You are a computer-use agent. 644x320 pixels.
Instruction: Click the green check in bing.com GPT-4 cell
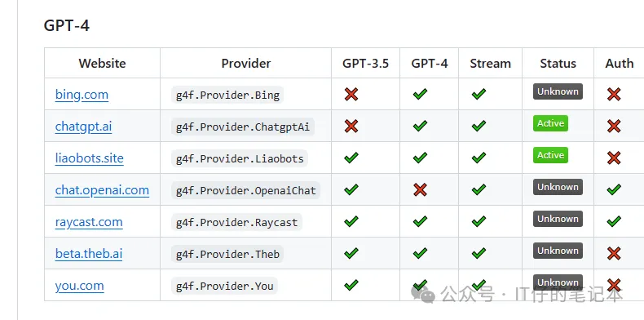tap(420, 94)
